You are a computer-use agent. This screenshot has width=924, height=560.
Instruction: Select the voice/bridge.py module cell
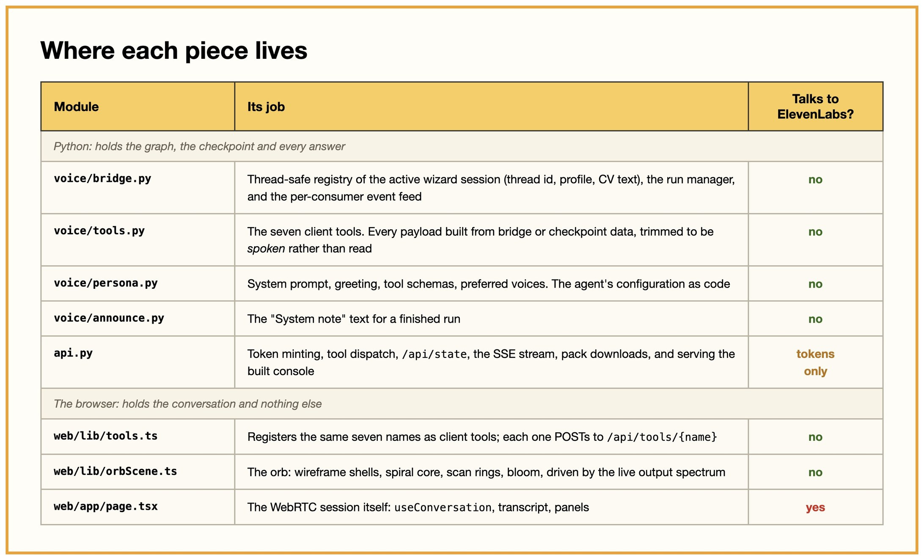pos(138,187)
